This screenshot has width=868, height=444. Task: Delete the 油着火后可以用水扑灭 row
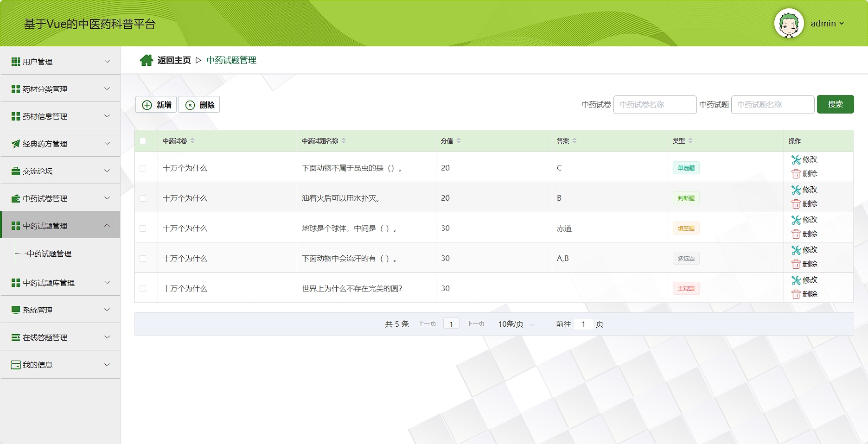pos(804,204)
